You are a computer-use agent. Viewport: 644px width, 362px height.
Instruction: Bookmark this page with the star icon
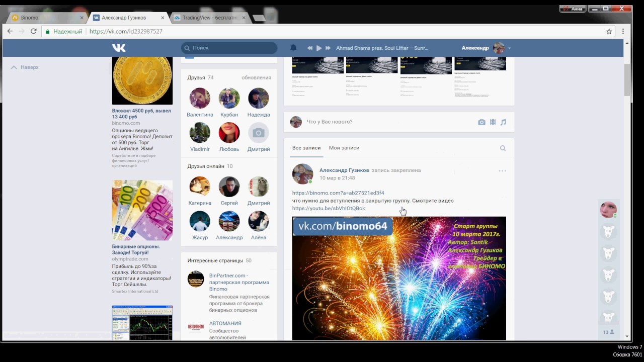click(609, 31)
